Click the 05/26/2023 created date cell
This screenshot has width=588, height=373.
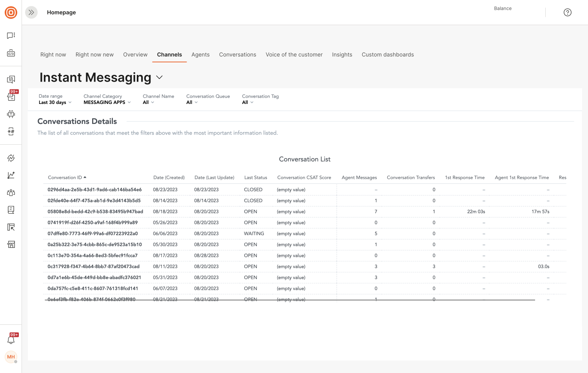pos(165,222)
